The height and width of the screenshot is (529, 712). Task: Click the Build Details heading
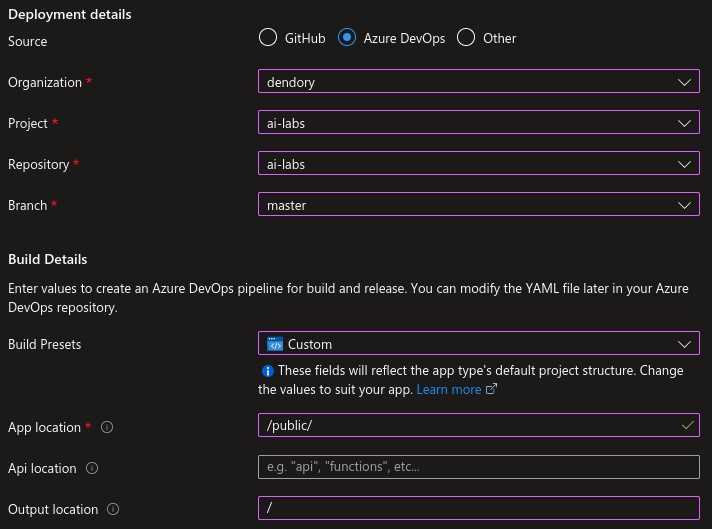pos(48,259)
